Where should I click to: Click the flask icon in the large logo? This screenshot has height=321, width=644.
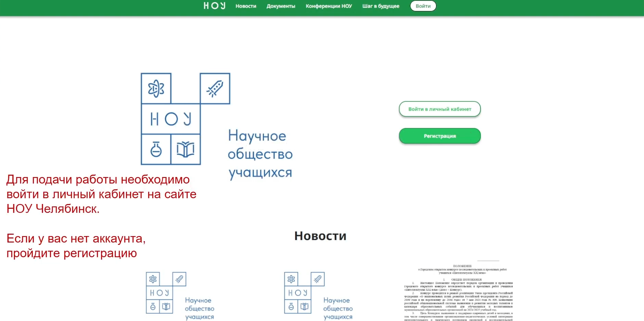click(156, 149)
